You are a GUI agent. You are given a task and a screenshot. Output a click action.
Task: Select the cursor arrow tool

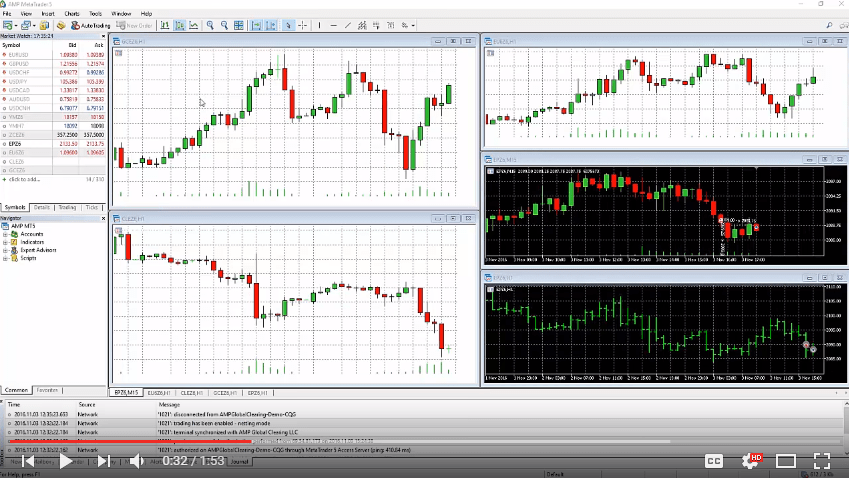[289, 25]
